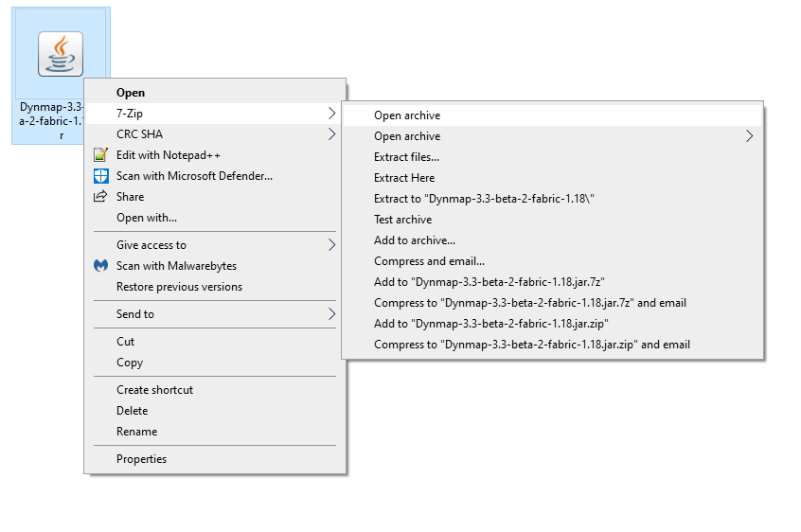Choose Rename from context menu

215,432
